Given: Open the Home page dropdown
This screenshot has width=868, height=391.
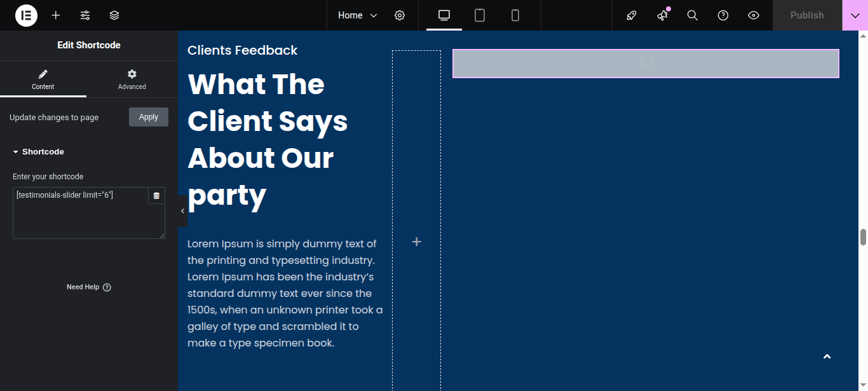Looking at the screenshot, I should pyautogui.click(x=357, y=15).
